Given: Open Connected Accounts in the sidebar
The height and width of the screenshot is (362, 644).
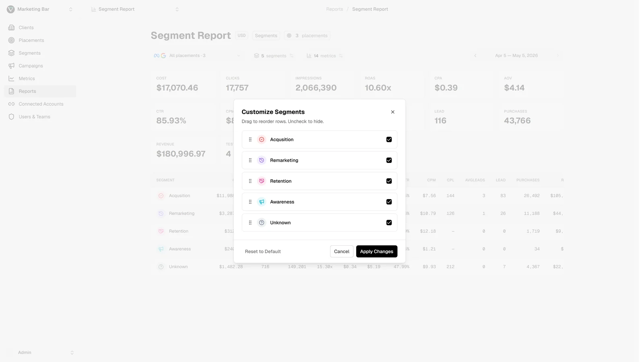Looking at the screenshot, I should (40, 104).
